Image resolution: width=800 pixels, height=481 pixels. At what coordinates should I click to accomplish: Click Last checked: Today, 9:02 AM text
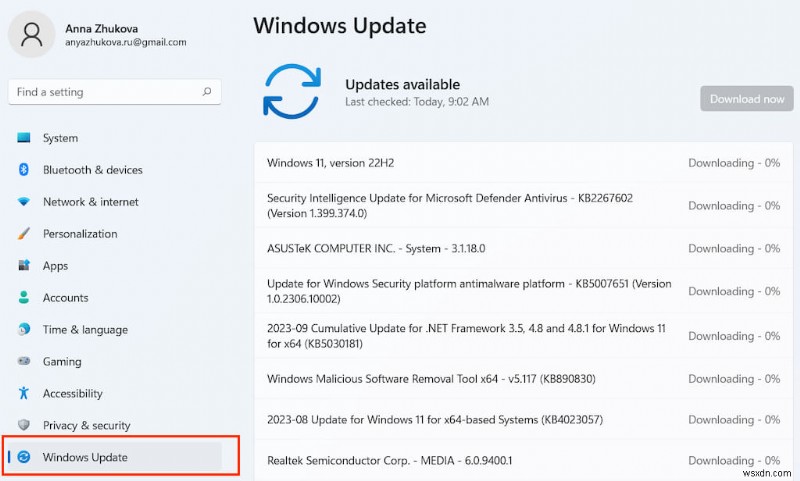(417, 102)
